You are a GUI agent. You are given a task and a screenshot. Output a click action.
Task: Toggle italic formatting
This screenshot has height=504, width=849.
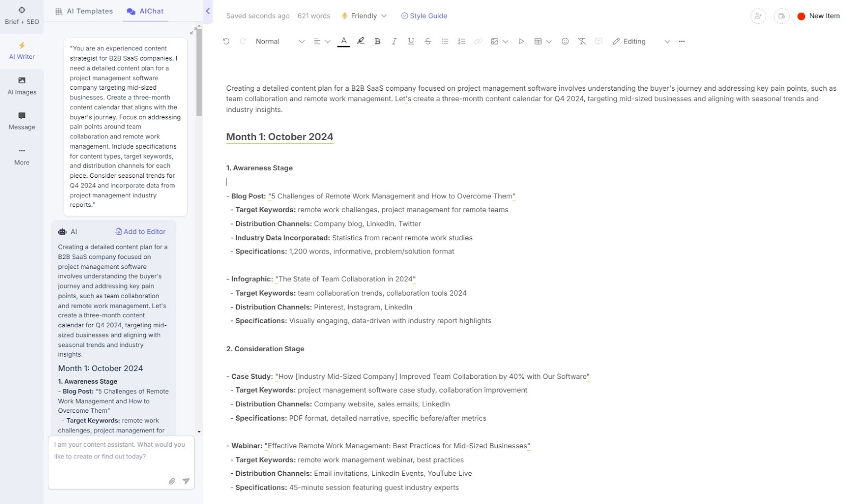click(x=394, y=41)
